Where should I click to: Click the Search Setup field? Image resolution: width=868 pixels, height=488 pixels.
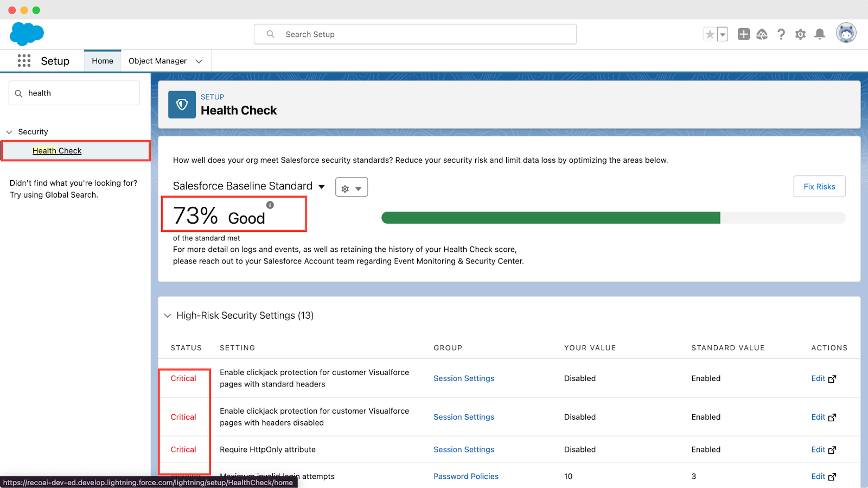click(x=415, y=34)
